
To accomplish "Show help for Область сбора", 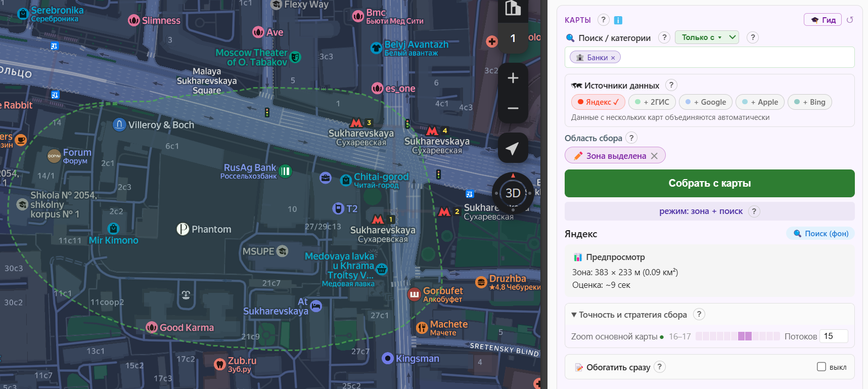I will click(631, 138).
